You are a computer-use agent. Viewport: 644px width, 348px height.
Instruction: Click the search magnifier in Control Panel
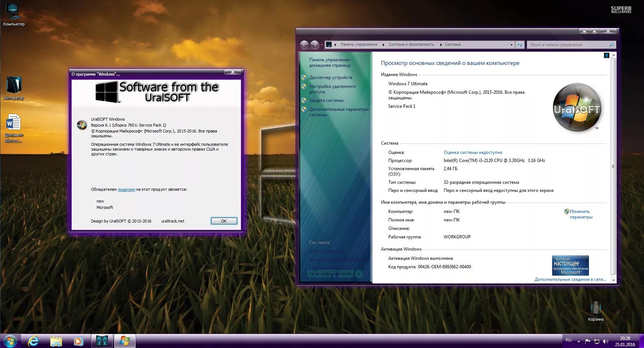tap(611, 45)
